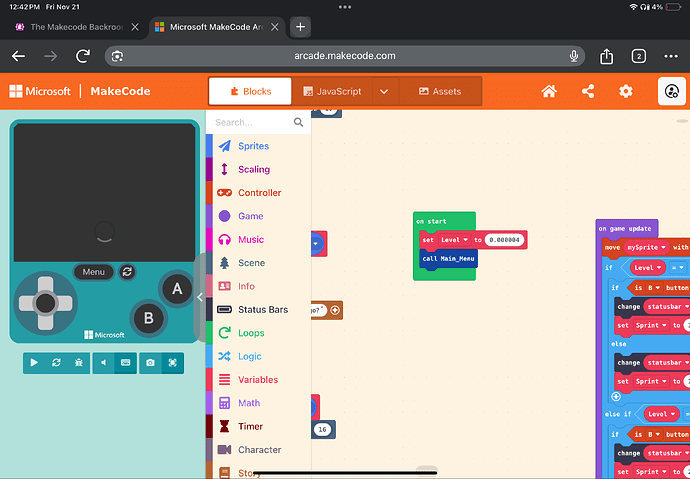The height and width of the screenshot is (479, 690).
Task: Open the browser share sheet icon
Action: (x=606, y=56)
